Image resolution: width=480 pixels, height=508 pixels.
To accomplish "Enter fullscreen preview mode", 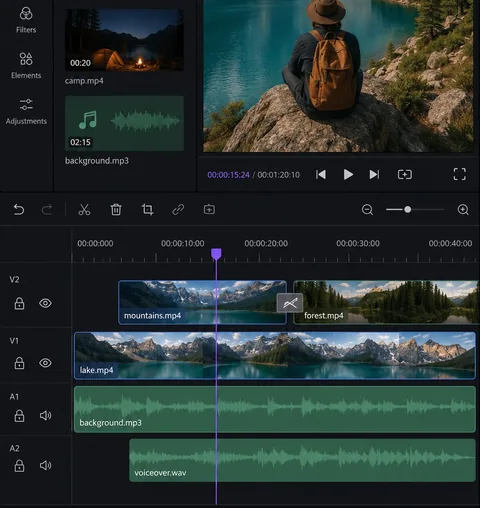I will point(460,174).
